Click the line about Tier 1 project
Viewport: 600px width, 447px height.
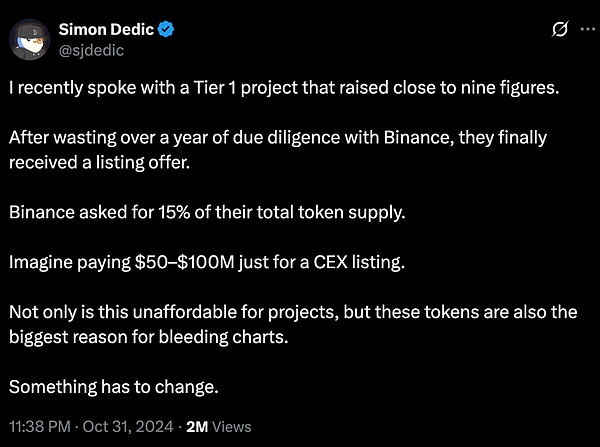tap(284, 88)
